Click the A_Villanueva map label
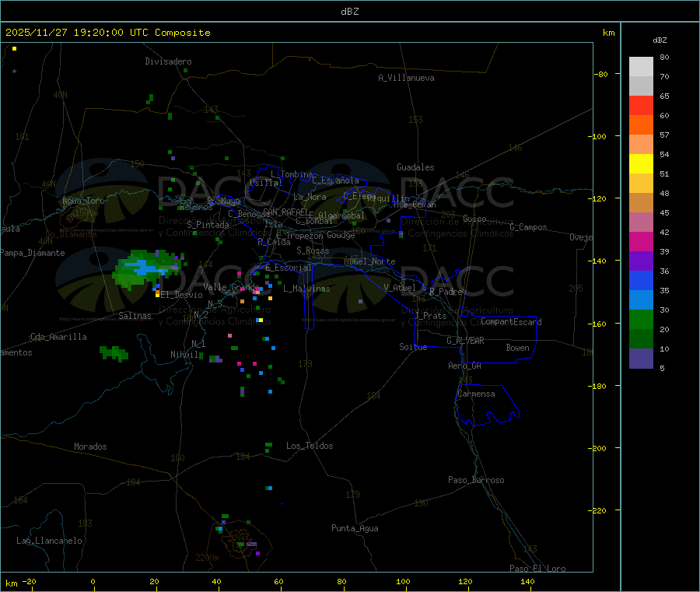 [406, 78]
